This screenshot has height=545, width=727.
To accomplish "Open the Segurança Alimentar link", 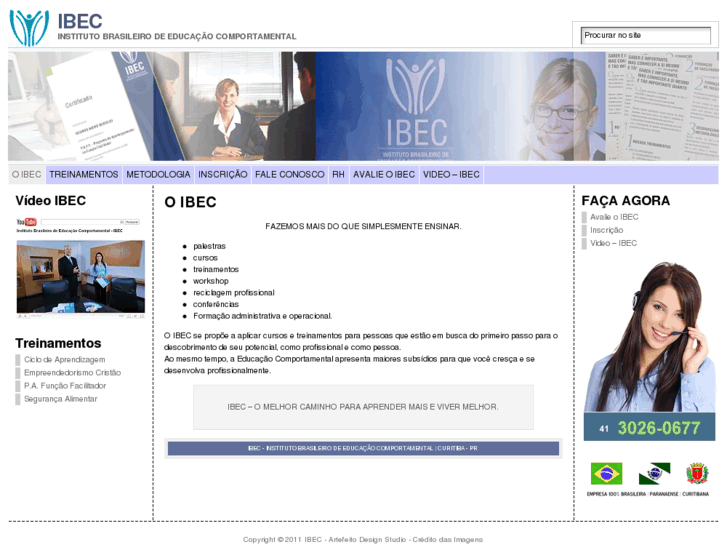I will point(61,399).
